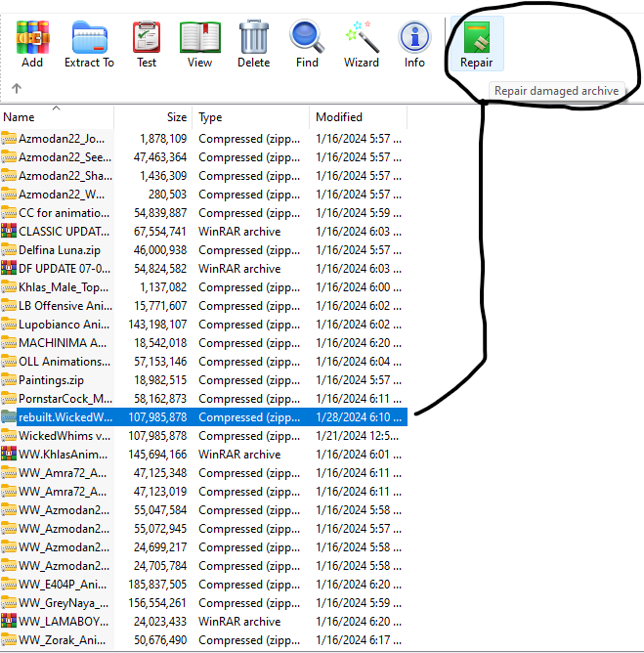Click the zip folder icon beside Delfina Luna.zip
This screenshot has height=653, width=644.
point(9,250)
